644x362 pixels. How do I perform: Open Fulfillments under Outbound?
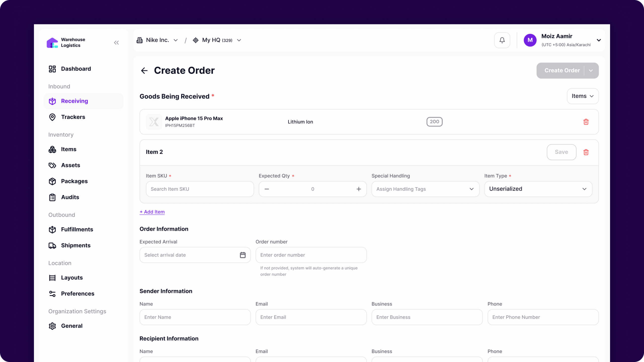tap(83, 230)
